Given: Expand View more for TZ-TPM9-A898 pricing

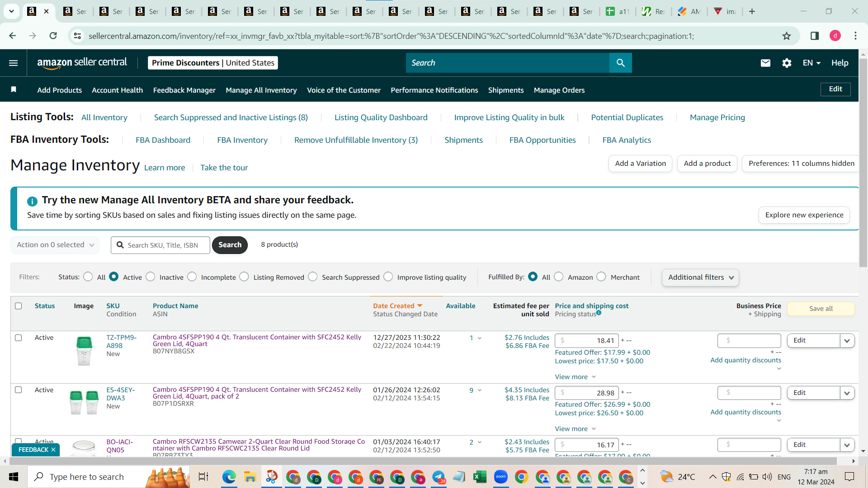Looking at the screenshot, I should coord(576,377).
